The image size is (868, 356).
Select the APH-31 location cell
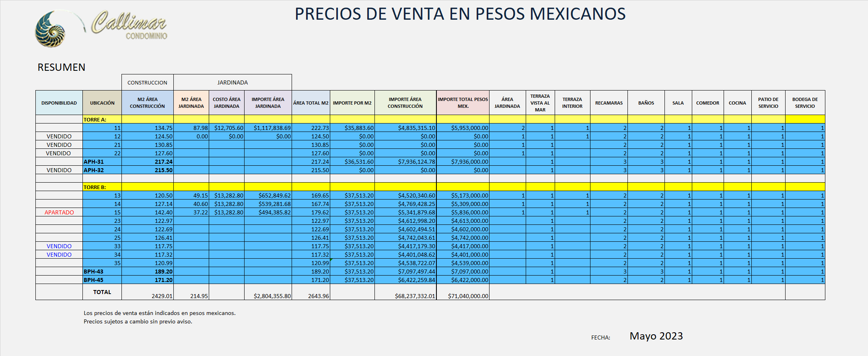pyautogui.click(x=94, y=162)
